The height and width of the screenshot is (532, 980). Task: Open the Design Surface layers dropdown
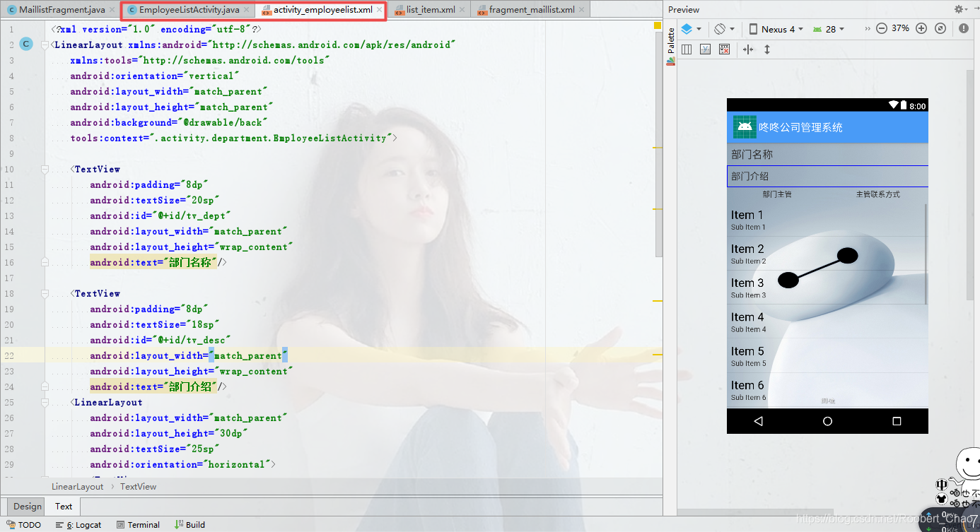691,29
